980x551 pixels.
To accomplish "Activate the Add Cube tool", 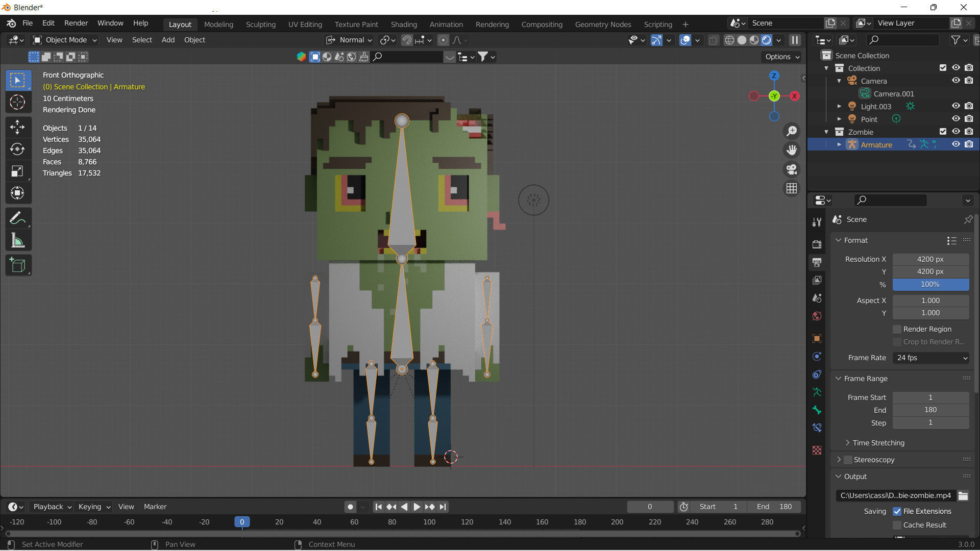I will coord(18,265).
